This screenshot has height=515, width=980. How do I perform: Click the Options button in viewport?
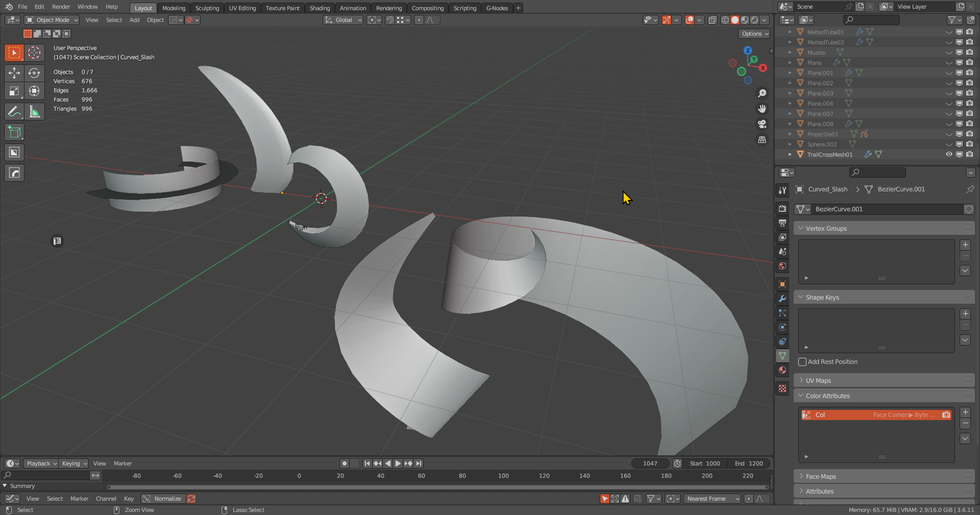(x=754, y=34)
